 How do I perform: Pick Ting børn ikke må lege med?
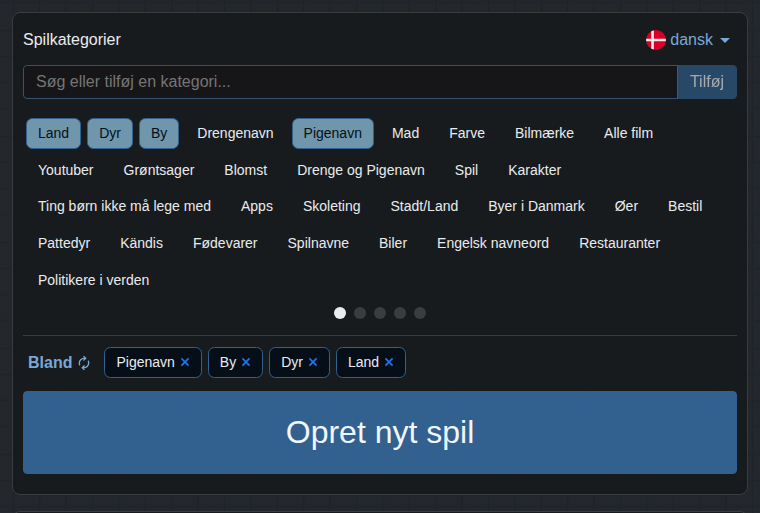click(124, 207)
